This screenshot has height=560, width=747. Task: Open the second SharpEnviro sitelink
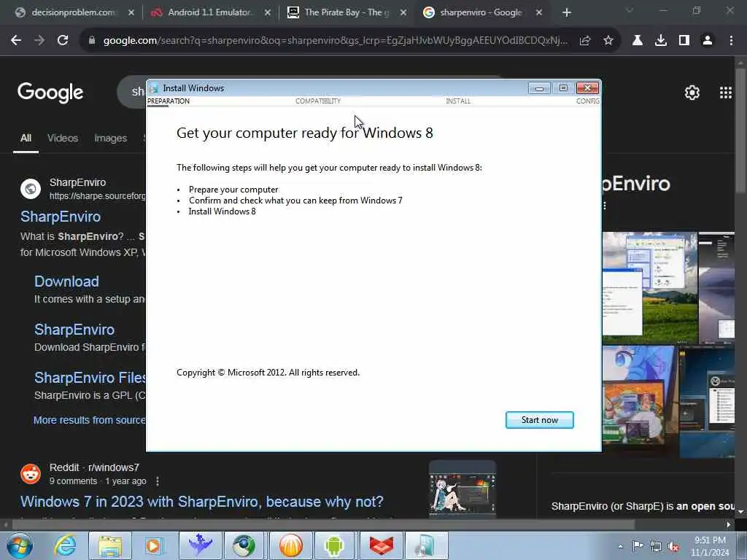click(x=74, y=330)
